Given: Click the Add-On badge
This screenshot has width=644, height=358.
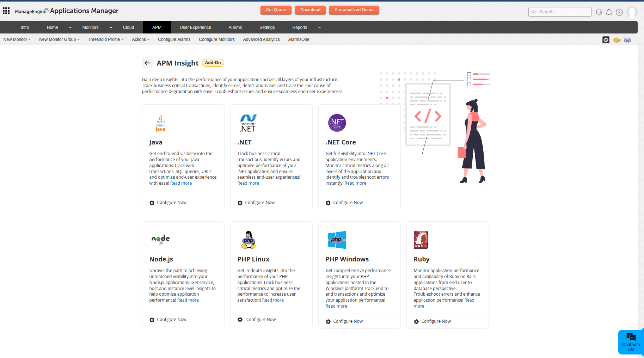Looking at the screenshot, I should point(213,63).
